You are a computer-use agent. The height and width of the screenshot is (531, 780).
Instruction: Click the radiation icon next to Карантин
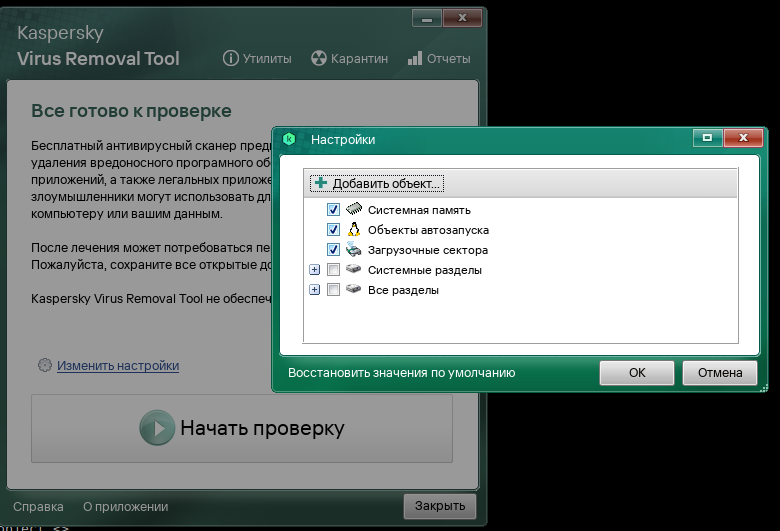point(319,58)
